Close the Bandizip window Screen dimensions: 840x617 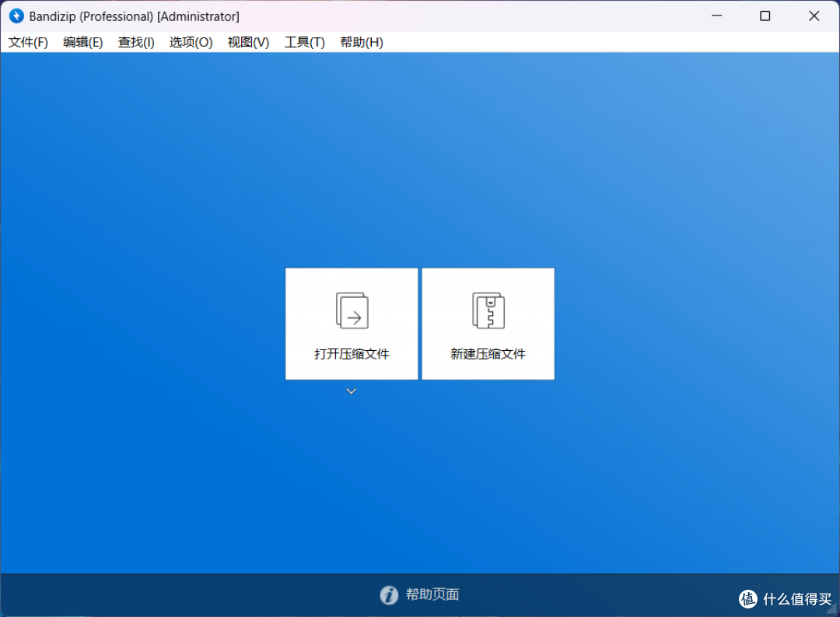pos(814,16)
